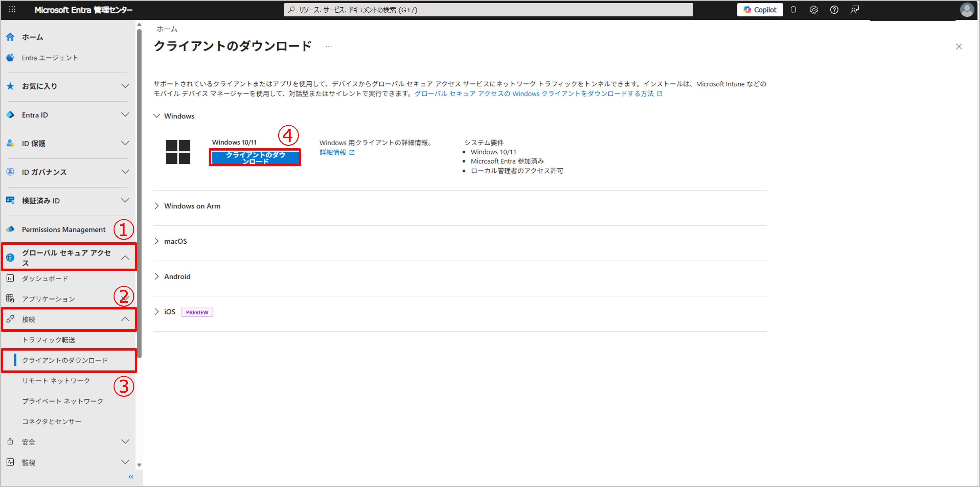Click the sidebar vertical scrollbar

click(x=139, y=190)
